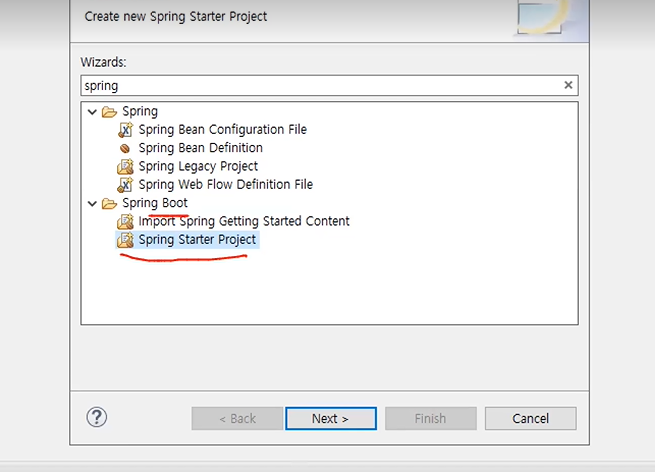Click the Spring category label
The height and width of the screenshot is (472, 655).
pos(140,112)
